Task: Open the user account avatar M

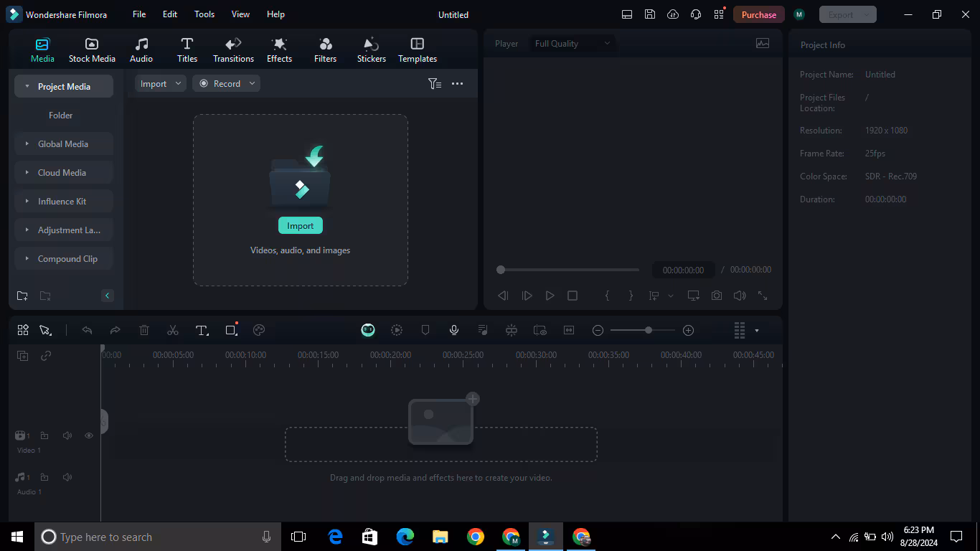Action: pyautogui.click(x=800, y=14)
